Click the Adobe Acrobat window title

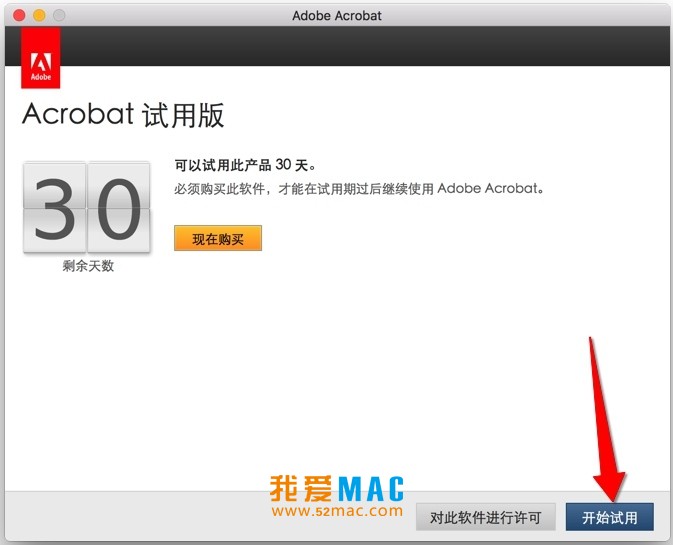[337, 15]
